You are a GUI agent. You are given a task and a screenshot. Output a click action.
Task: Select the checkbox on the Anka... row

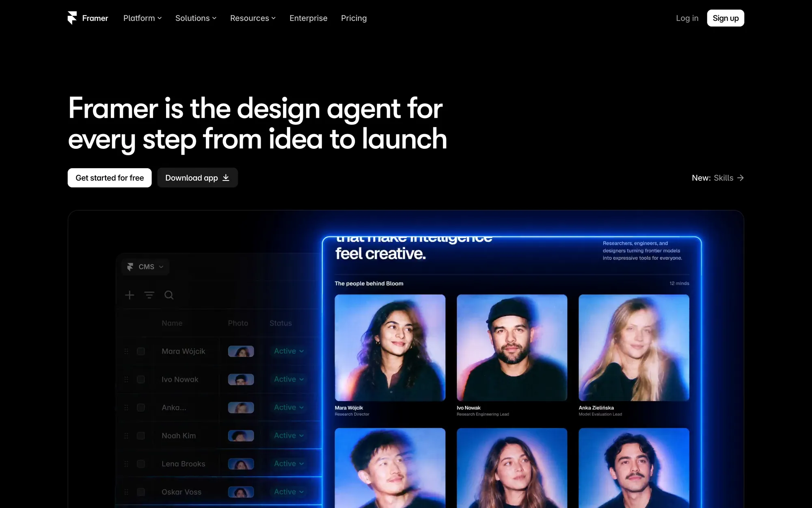pos(141,407)
